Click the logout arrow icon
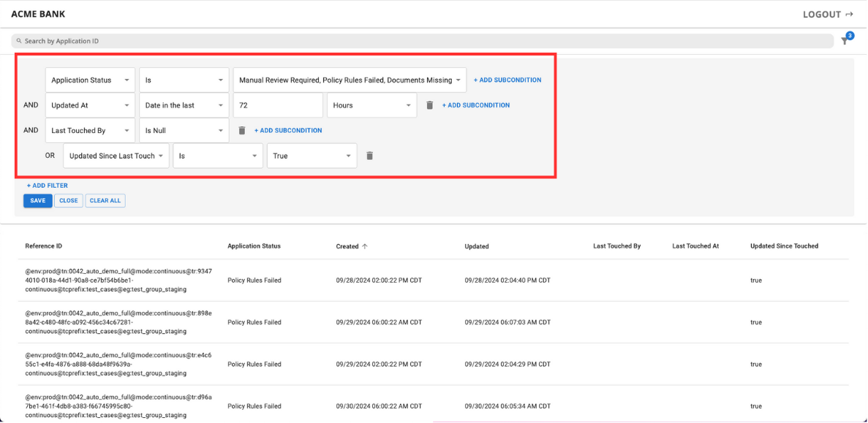 (x=850, y=14)
